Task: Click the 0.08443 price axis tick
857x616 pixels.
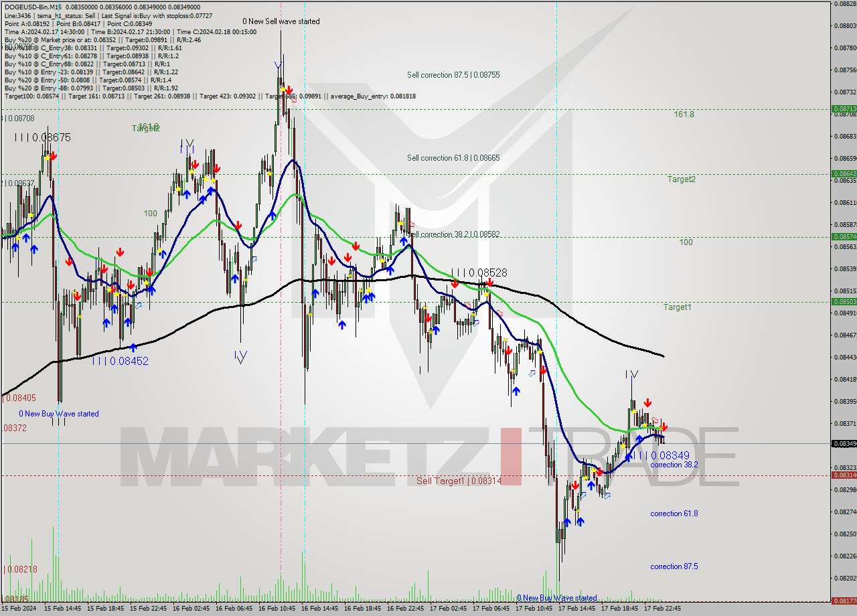Action: point(845,357)
